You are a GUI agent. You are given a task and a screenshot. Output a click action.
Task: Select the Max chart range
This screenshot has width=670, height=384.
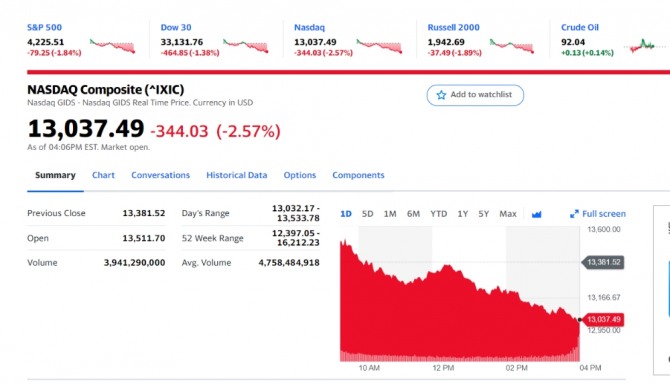[508, 214]
